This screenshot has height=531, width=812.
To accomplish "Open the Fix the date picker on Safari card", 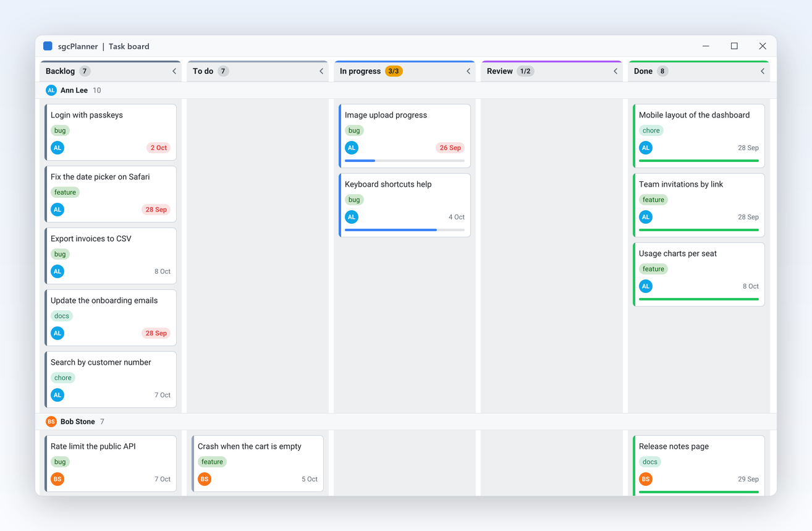I will pyautogui.click(x=111, y=194).
